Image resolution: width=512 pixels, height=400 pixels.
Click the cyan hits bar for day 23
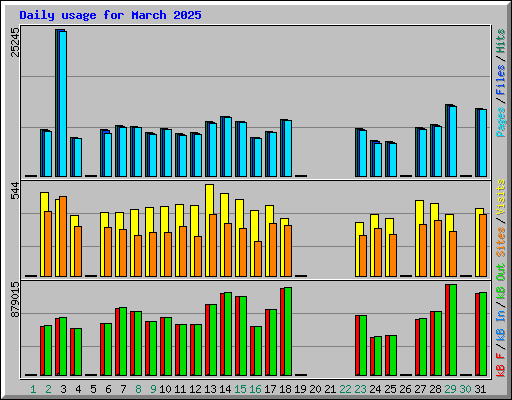pyautogui.click(x=363, y=153)
